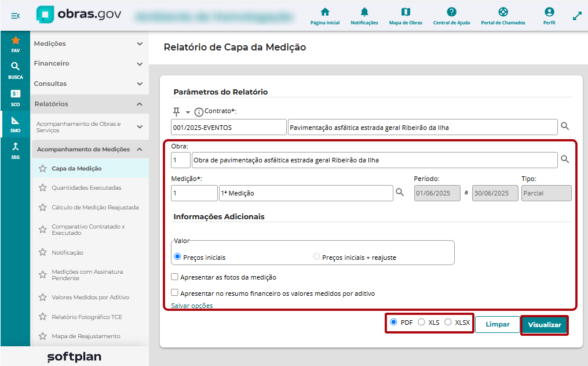Favorite Mapa de Reajustamento star
This screenshot has width=588, height=366.
[43, 336]
